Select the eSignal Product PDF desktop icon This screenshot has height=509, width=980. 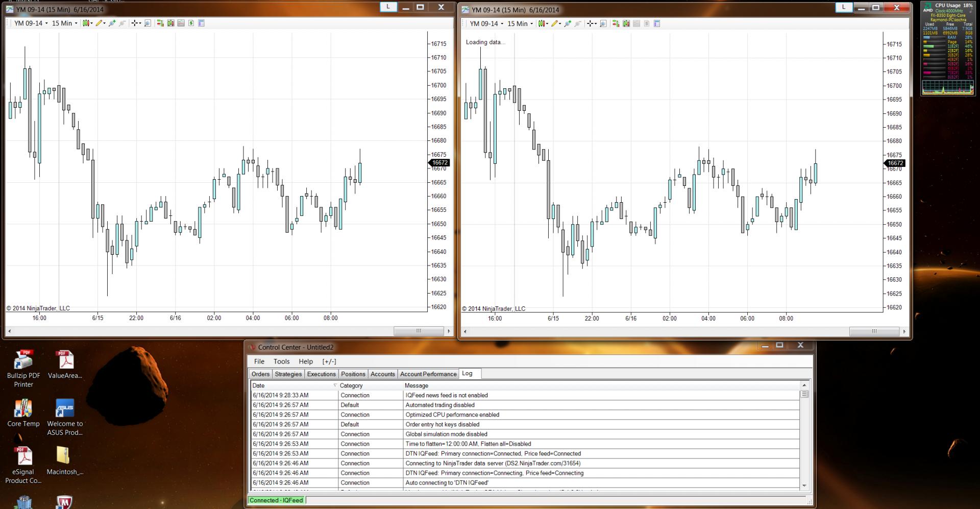(x=23, y=465)
